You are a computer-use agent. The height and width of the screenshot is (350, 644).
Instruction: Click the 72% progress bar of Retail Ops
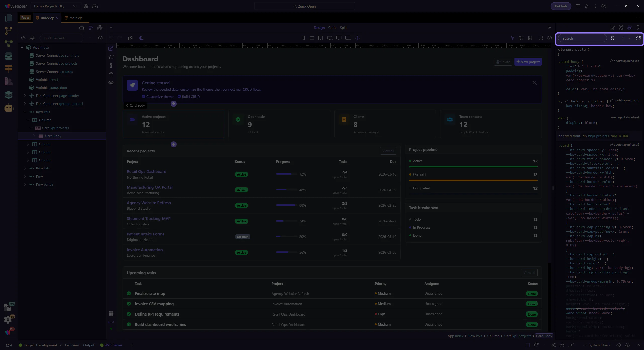[x=286, y=174]
